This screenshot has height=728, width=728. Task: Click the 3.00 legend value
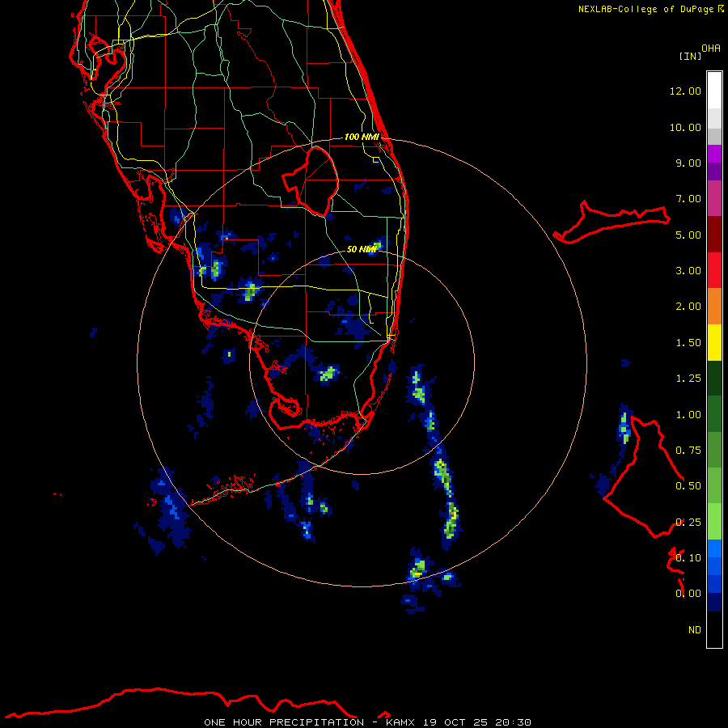(x=688, y=271)
